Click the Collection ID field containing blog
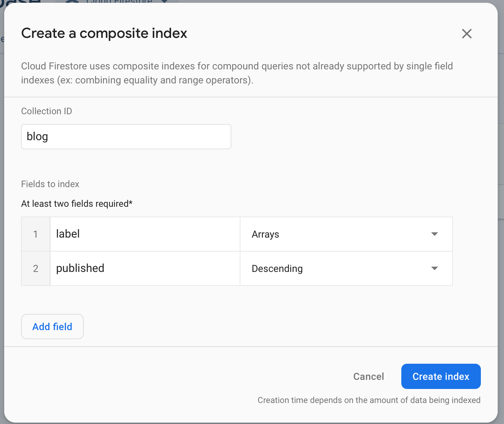 click(126, 137)
